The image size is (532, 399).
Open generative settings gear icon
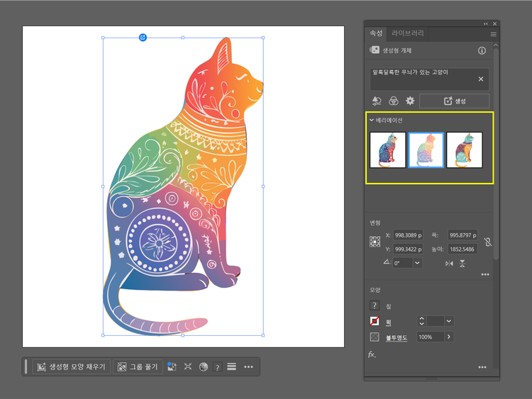(x=410, y=101)
